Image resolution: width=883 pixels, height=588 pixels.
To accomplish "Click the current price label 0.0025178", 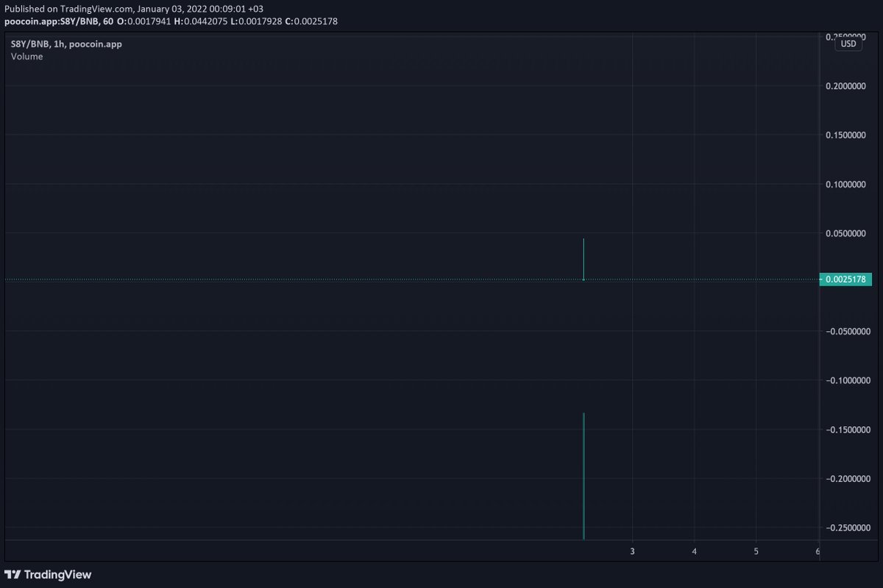I will click(x=845, y=280).
